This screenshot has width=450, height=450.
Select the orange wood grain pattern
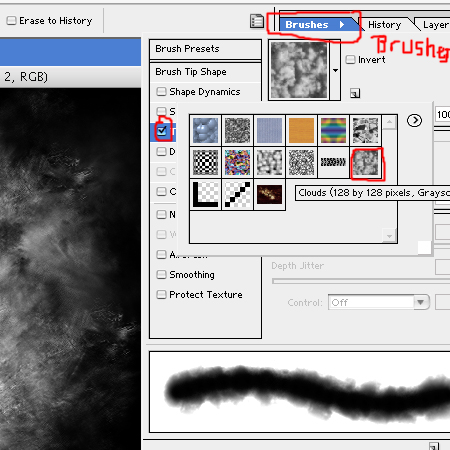click(301, 130)
